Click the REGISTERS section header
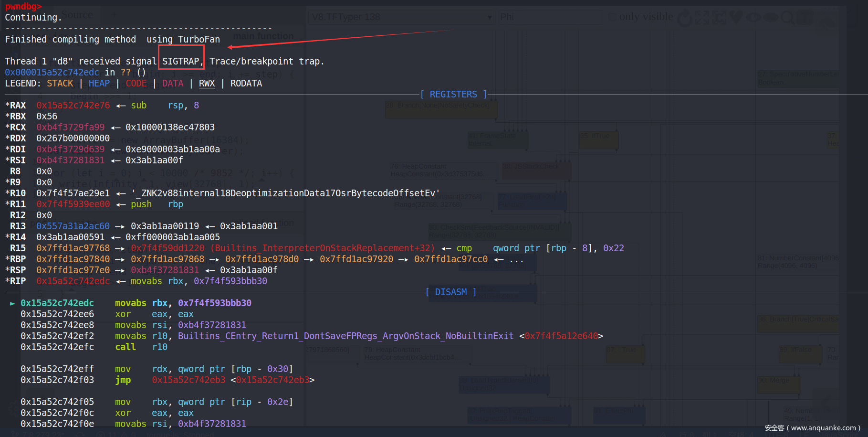 [x=453, y=94]
